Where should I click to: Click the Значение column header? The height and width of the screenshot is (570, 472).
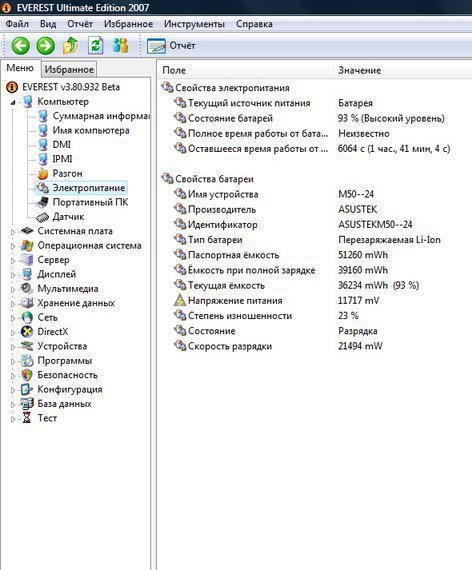click(x=359, y=70)
